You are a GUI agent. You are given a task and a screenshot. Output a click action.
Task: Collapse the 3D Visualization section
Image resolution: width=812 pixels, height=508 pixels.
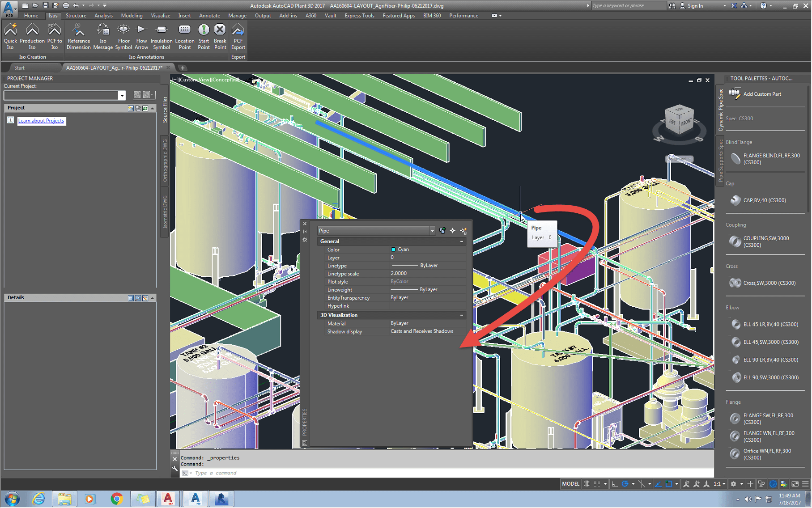462,315
